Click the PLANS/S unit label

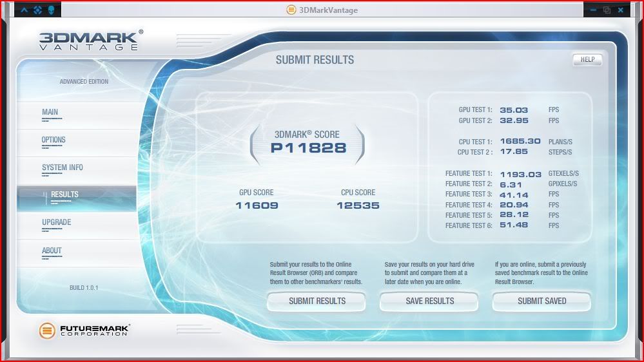[x=560, y=142]
